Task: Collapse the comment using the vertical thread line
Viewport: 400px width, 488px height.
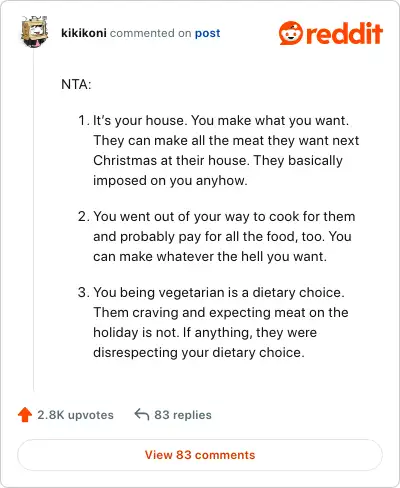Action: click(x=34, y=220)
